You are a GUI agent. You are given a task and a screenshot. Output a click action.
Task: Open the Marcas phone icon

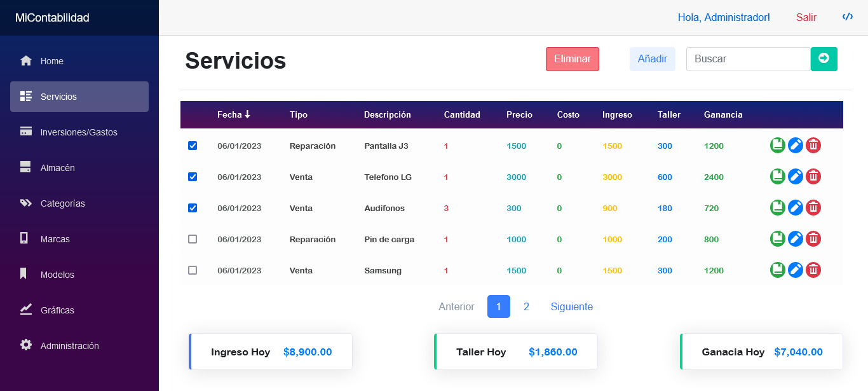(25, 238)
